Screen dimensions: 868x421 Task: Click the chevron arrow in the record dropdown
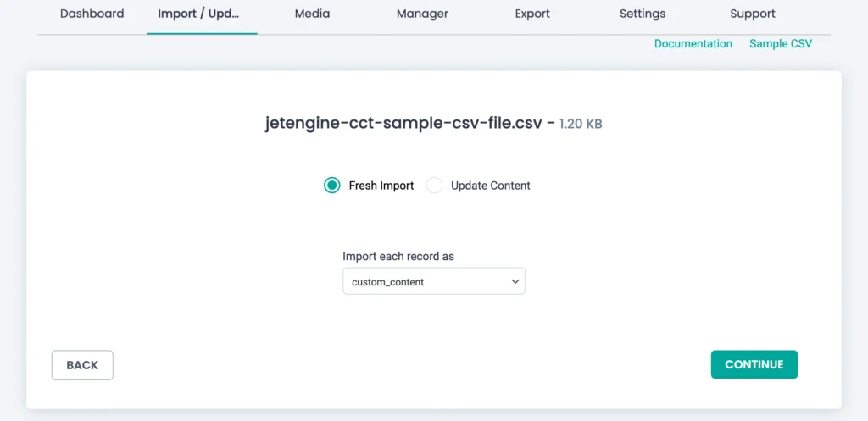(x=515, y=282)
